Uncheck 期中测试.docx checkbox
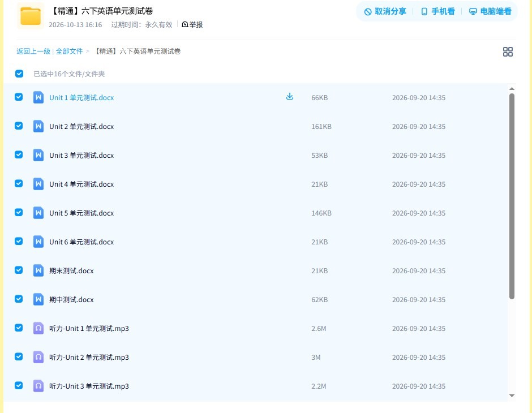The width and height of the screenshot is (532, 413). pos(19,299)
